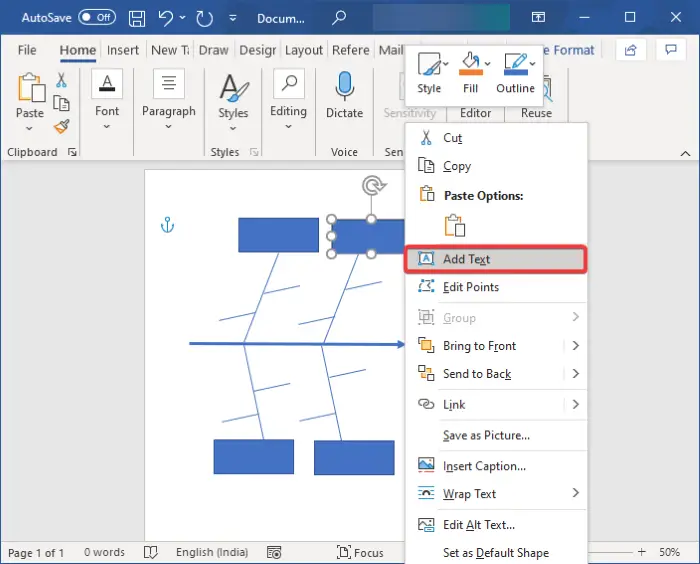The width and height of the screenshot is (700, 564).
Task: Open the Draw tab
Action: (213, 50)
